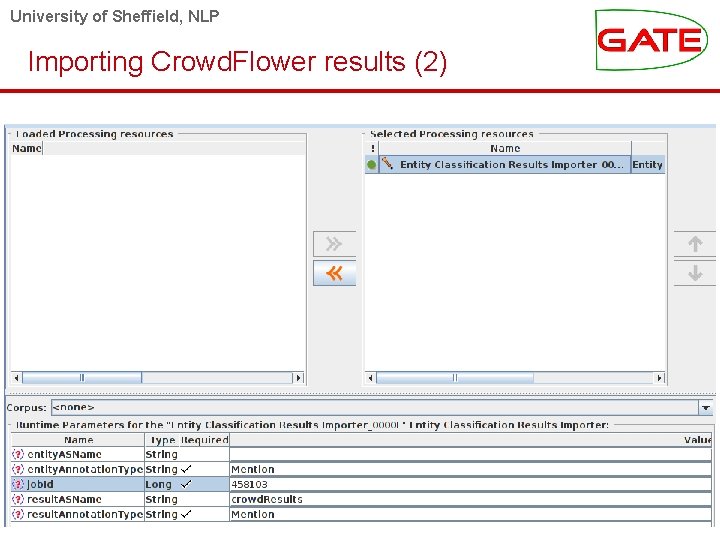Screen dimensions: 720x540
Task: Click the Name column header in parameters table
Action: pyautogui.click(x=79, y=440)
